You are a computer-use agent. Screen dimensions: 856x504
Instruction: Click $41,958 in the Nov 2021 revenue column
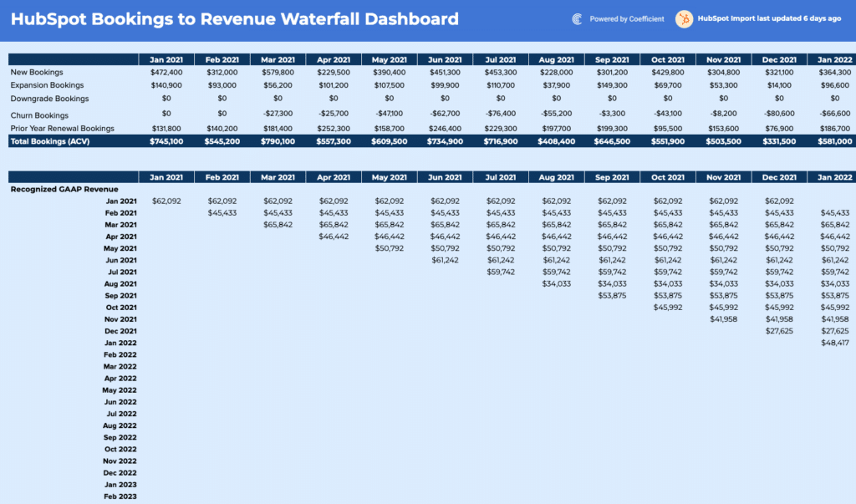coord(723,319)
